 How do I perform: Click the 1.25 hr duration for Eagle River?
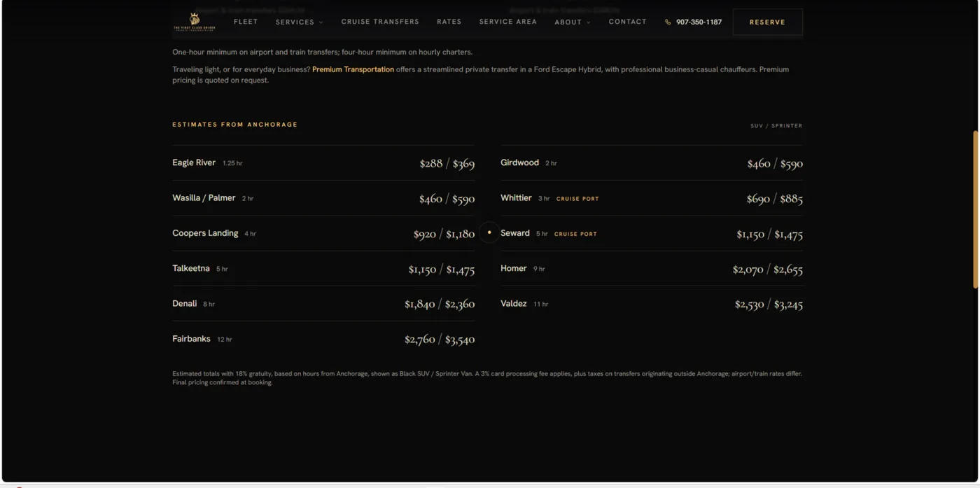232,163
